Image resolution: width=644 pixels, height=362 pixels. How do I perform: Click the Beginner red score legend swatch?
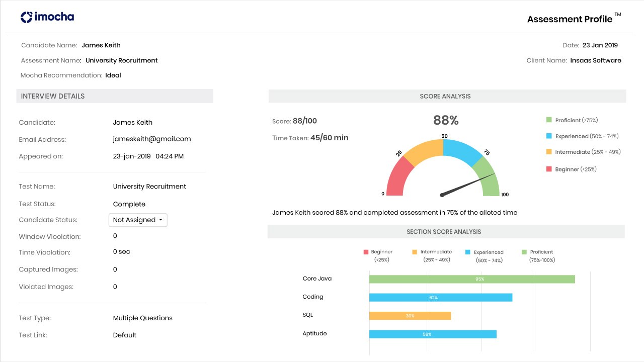coord(549,169)
